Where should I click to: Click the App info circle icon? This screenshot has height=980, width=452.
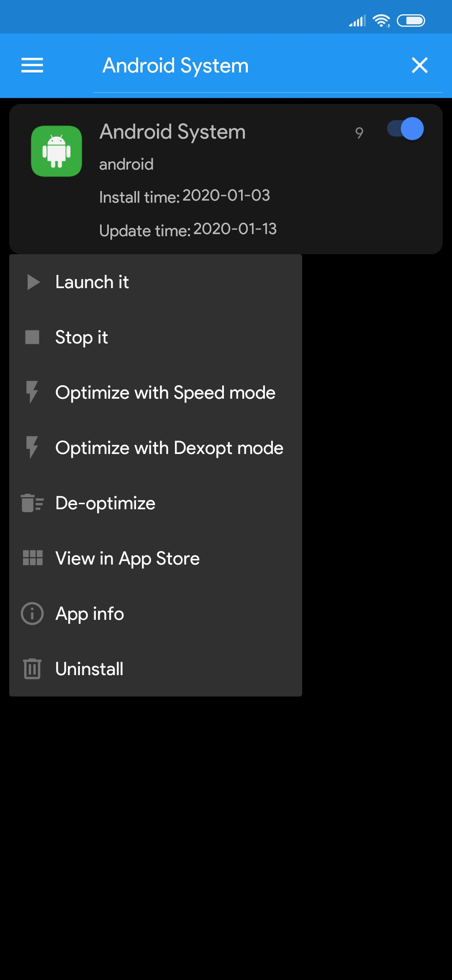pyautogui.click(x=32, y=614)
